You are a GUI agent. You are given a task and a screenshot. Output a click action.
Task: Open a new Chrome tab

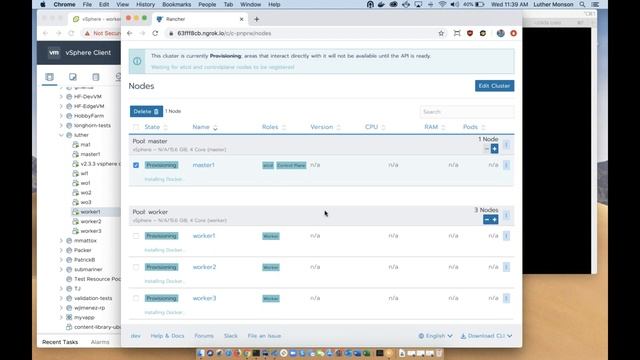256,19
